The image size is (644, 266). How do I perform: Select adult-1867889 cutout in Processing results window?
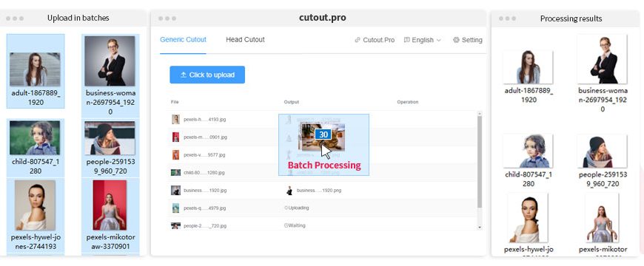click(529, 67)
